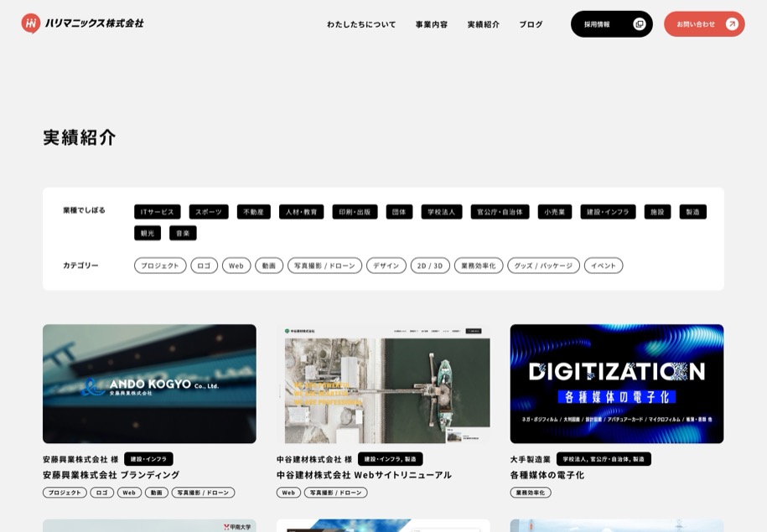Click the external window icon in 採用情報
The height and width of the screenshot is (532, 767).
pos(640,24)
